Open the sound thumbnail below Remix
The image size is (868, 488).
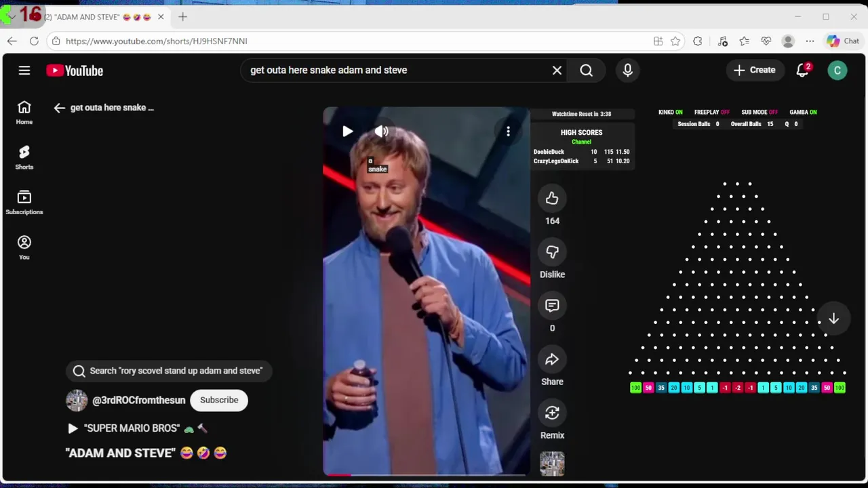552,464
